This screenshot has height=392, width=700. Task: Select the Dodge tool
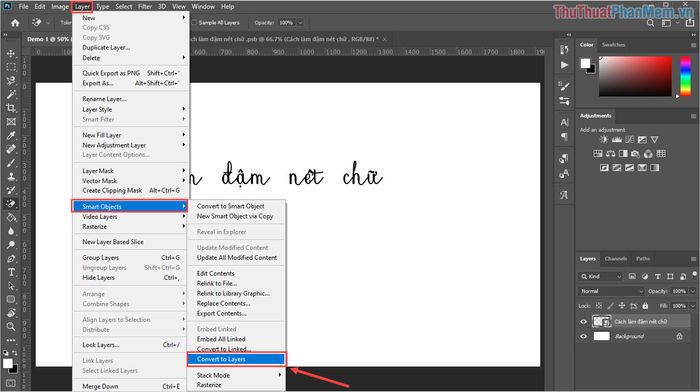click(x=11, y=245)
